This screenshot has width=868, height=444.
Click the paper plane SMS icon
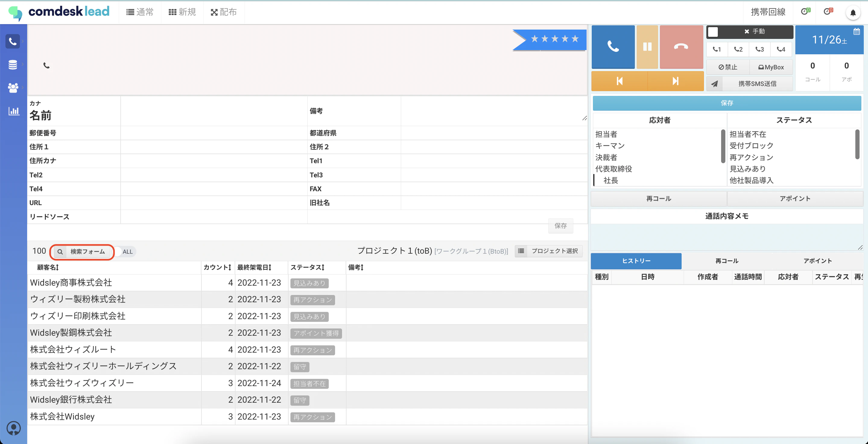[715, 84]
